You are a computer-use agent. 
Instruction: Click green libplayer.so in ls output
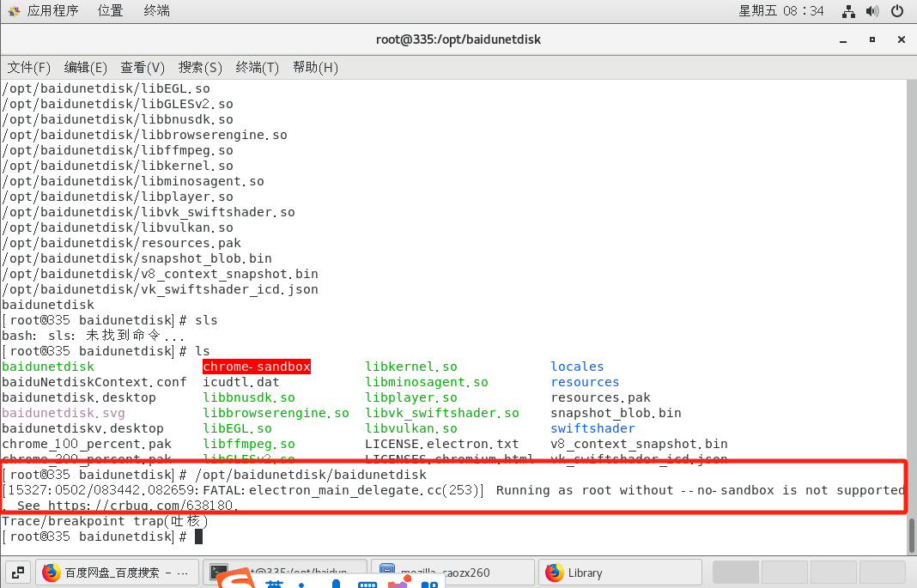tap(411, 397)
